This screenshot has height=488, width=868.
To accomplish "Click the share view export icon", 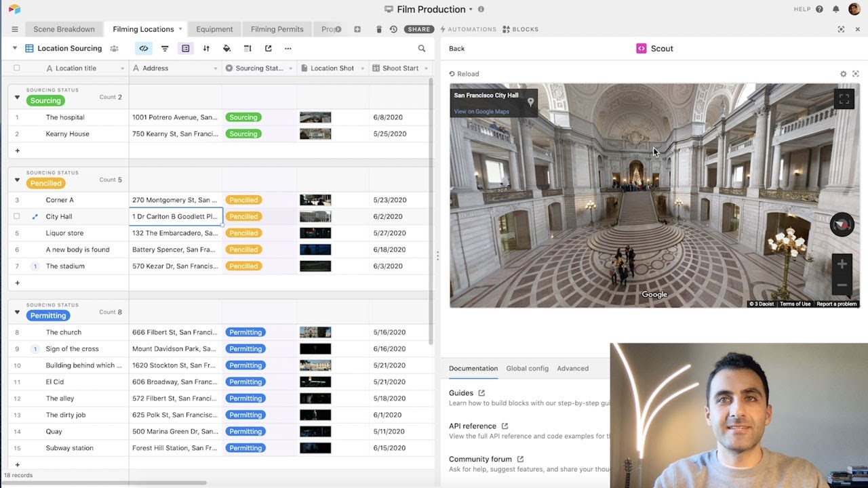I will click(269, 49).
